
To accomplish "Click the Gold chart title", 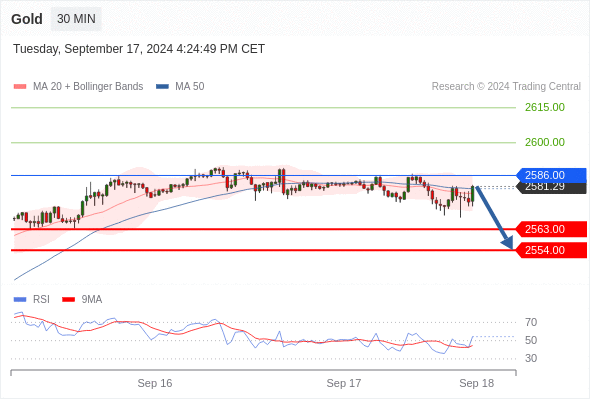I will tap(27, 19).
